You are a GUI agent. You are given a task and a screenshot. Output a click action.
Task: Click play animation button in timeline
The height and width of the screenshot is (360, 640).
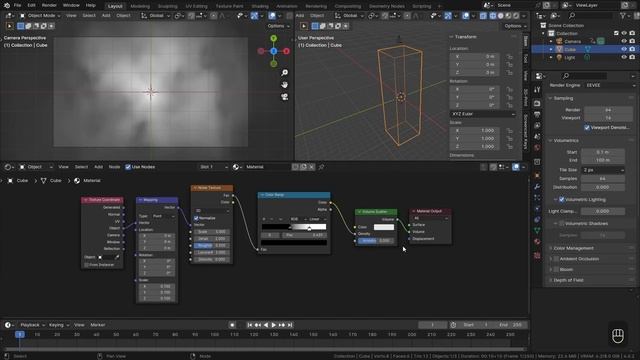click(273, 325)
